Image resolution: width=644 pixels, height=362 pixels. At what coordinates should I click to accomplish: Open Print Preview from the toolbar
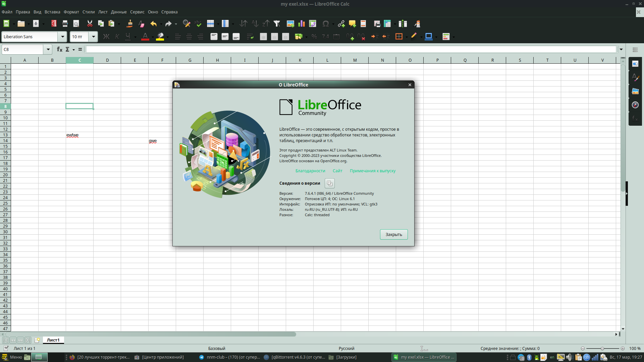[76, 23]
